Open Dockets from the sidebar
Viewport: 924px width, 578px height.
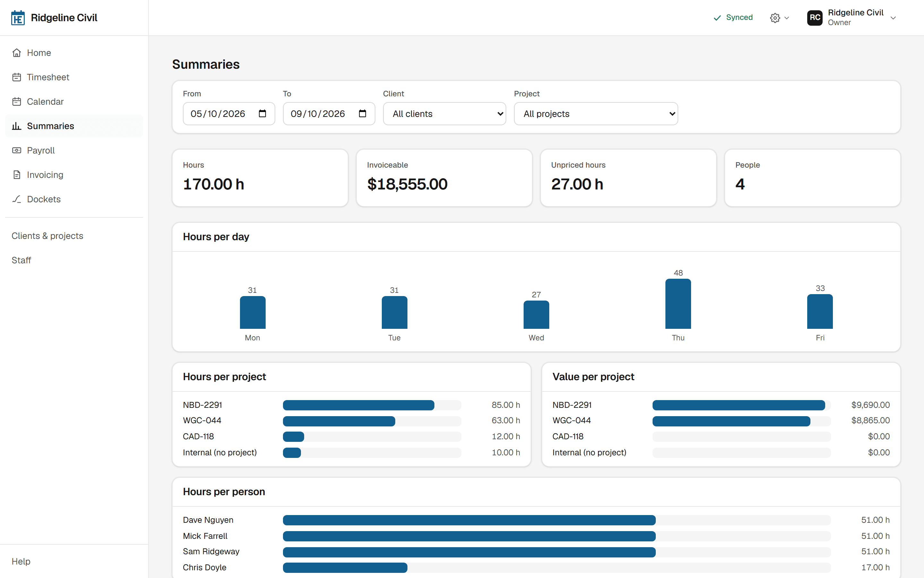(x=74, y=199)
